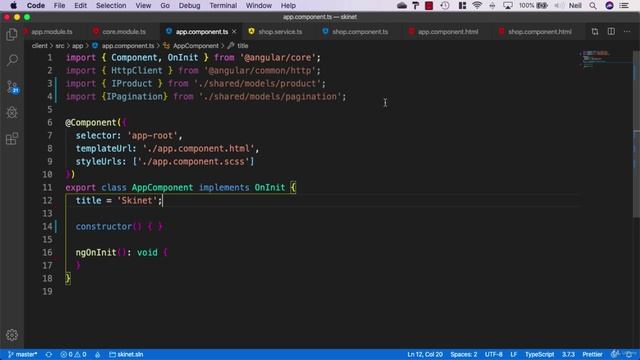The height and width of the screenshot is (360, 640).
Task: Click the src breadcrumb segment
Action: pos(60,46)
